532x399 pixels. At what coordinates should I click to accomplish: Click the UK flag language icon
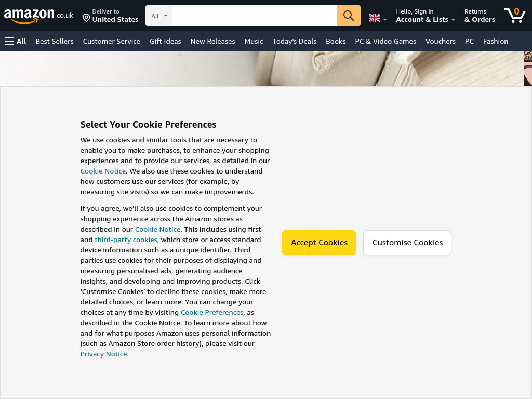coord(374,18)
